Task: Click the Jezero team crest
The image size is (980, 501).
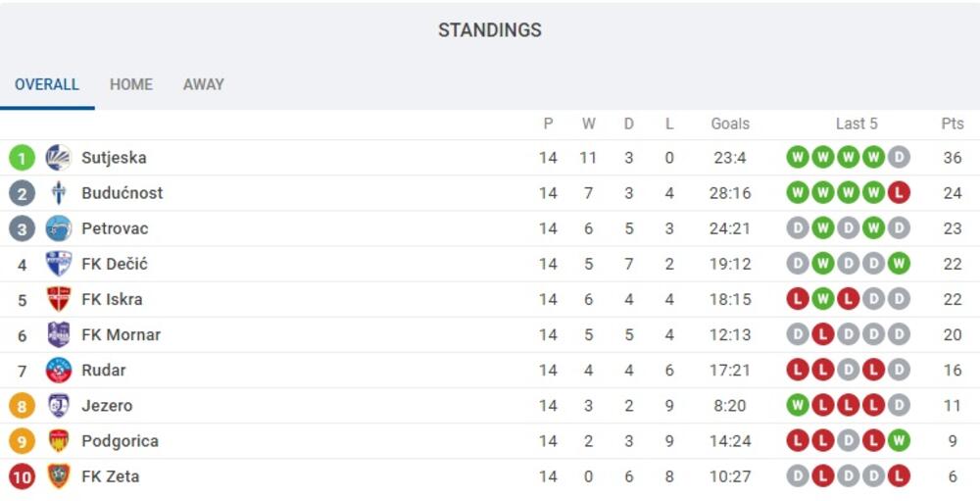Action: click(x=59, y=405)
